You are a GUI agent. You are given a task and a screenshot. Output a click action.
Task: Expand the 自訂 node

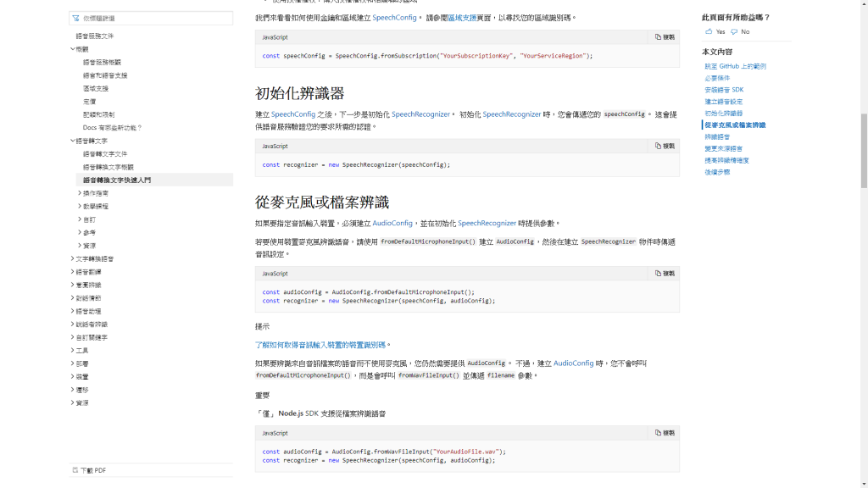pos(80,219)
